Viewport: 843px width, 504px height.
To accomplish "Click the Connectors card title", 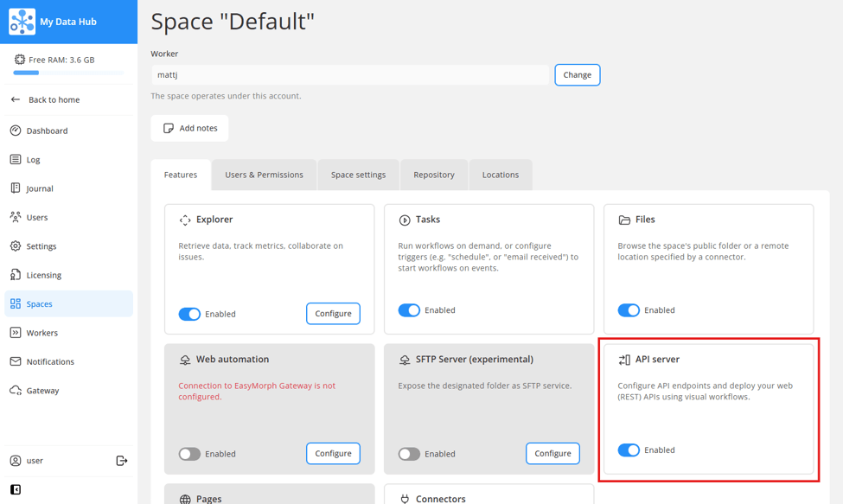I will click(440, 499).
